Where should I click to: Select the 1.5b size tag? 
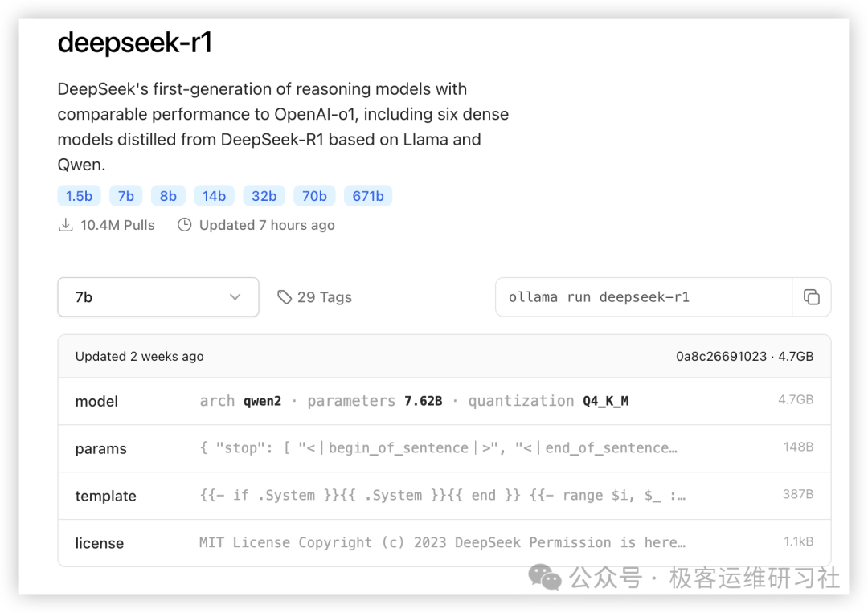click(79, 196)
